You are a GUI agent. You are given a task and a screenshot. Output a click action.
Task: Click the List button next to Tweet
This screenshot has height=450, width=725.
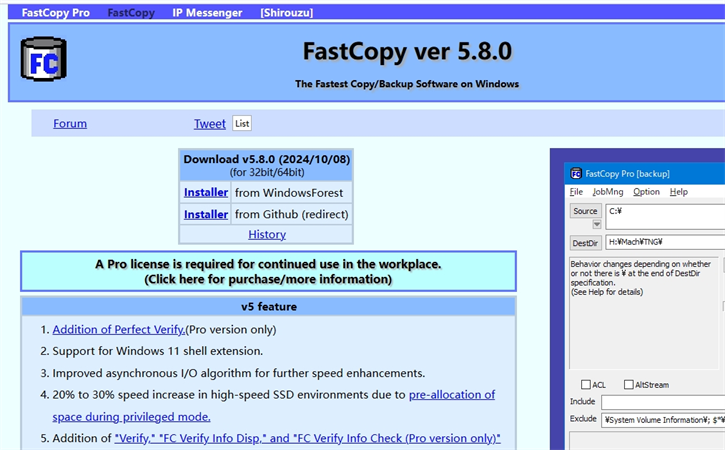click(242, 123)
